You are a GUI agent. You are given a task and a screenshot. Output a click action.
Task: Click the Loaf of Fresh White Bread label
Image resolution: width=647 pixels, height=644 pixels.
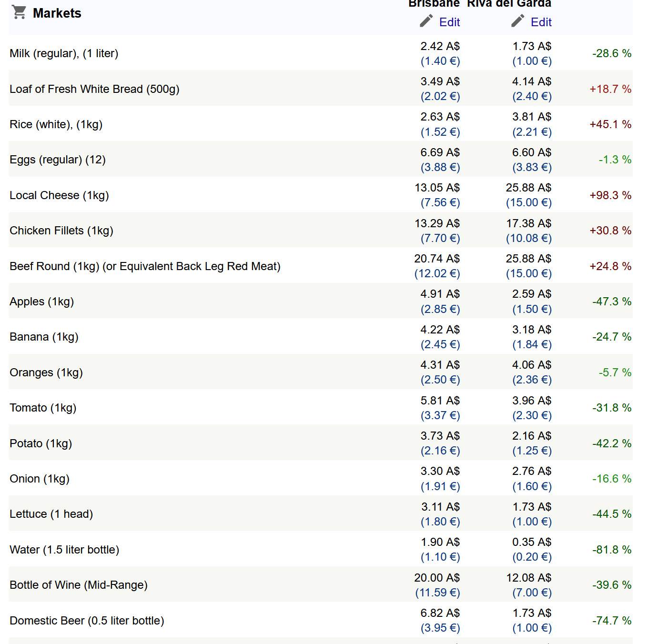[94, 89]
